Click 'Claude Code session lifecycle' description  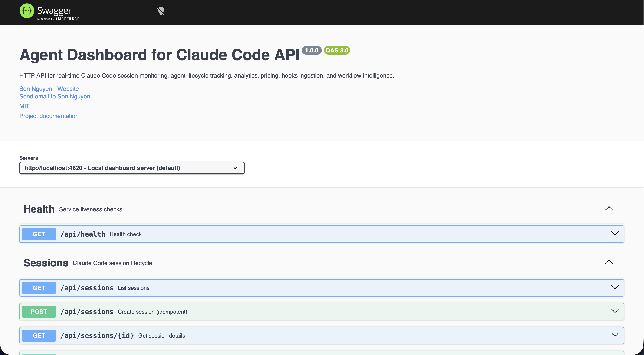click(x=112, y=263)
